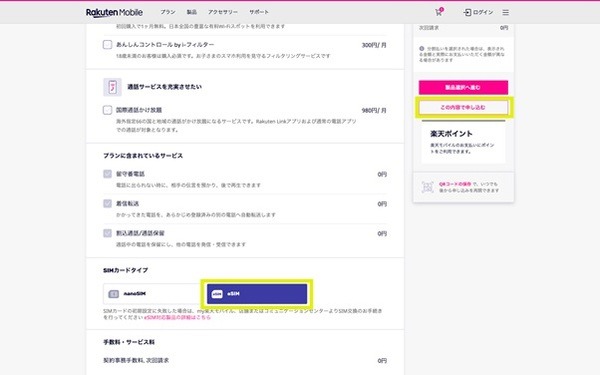This screenshot has height=375, width=600.
Task: Click the 980円/月 price text
Action: click(374, 111)
